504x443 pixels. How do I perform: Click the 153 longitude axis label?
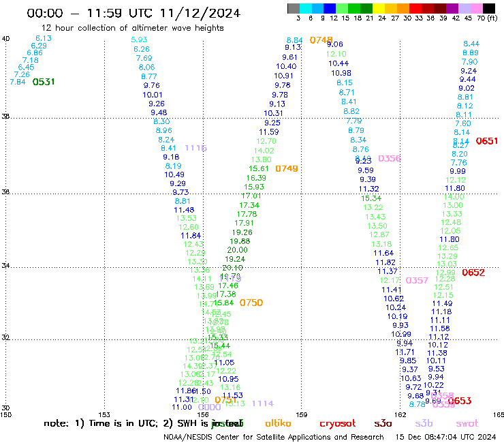coord(104,415)
